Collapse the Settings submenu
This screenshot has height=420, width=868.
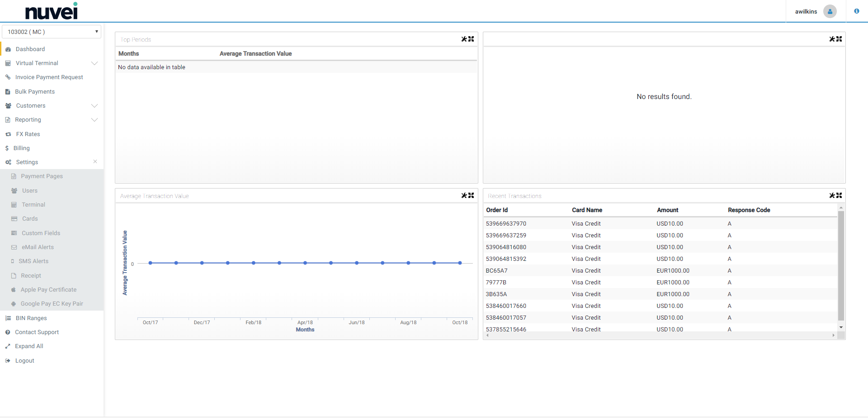click(x=95, y=162)
